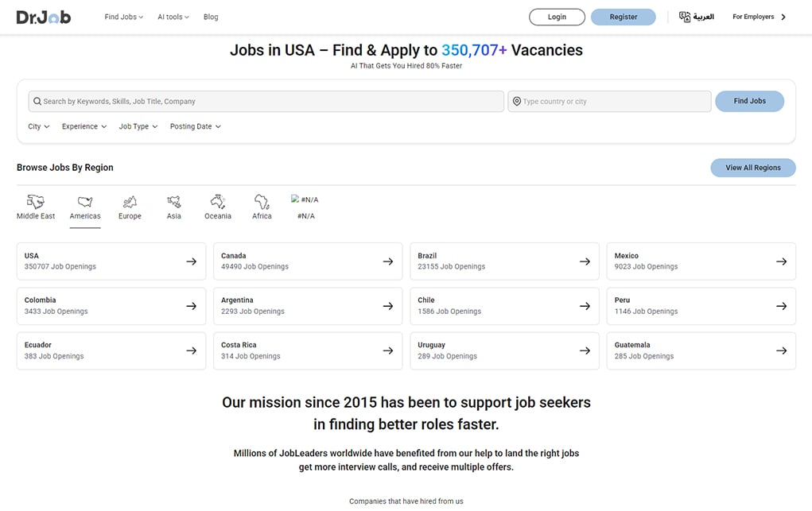Viewport: 812px width, 511px height.
Task: Open the AI tools navigation menu
Action: pyautogui.click(x=173, y=17)
